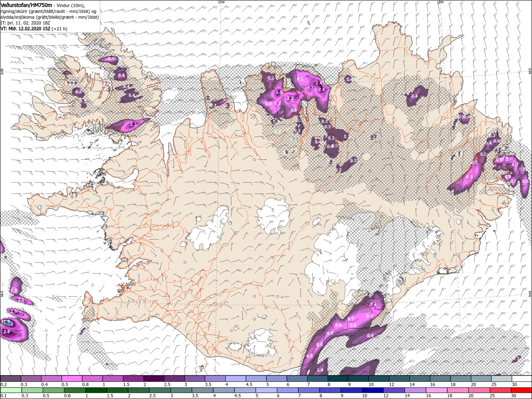Click the 15W longitude label at top
This screenshot has width=532, height=399.
coord(440,2)
